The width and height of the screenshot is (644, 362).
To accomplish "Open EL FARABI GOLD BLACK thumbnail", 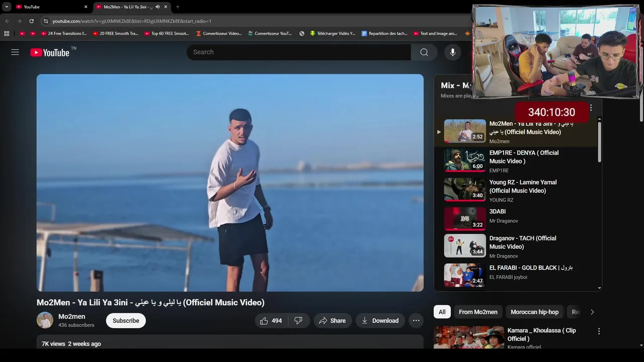I will coord(465,275).
